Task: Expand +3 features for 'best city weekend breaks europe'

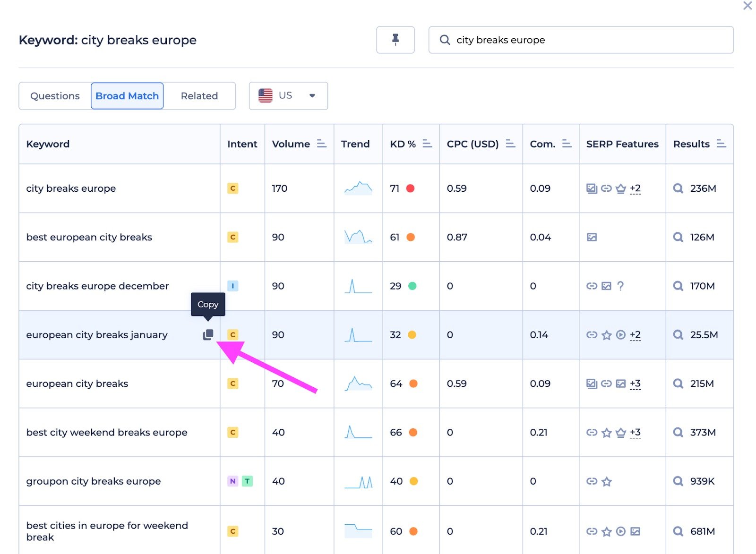Action: click(x=635, y=432)
